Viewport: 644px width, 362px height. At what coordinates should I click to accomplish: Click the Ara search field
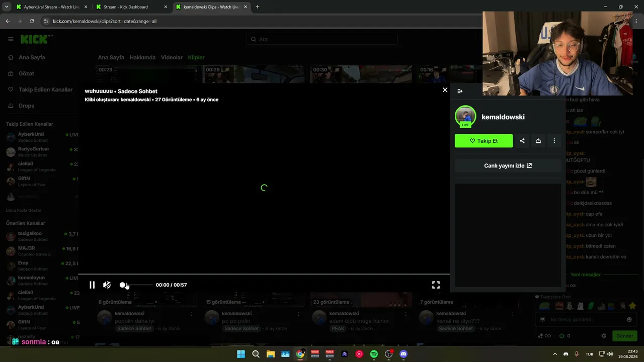[x=322, y=39]
